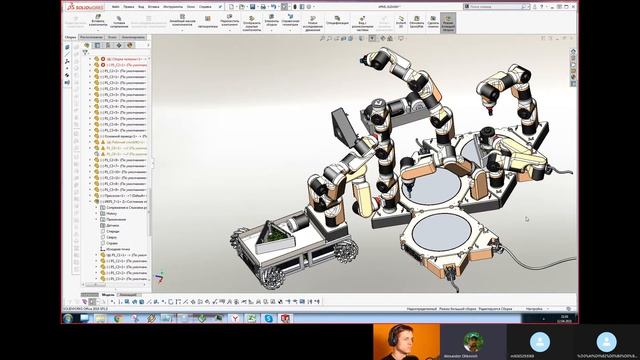
Task: Expand the History (Журнал) tree node
Action: [96, 213]
